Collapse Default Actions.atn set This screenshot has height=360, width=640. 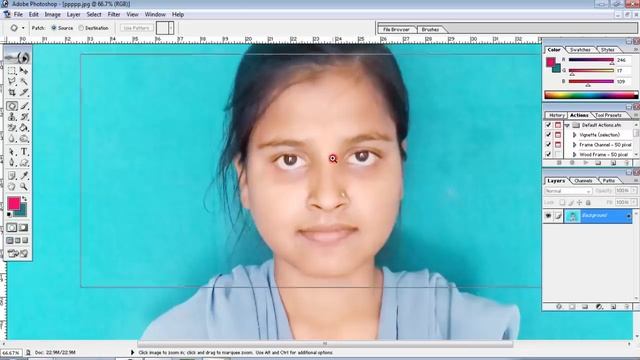[567, 125]
